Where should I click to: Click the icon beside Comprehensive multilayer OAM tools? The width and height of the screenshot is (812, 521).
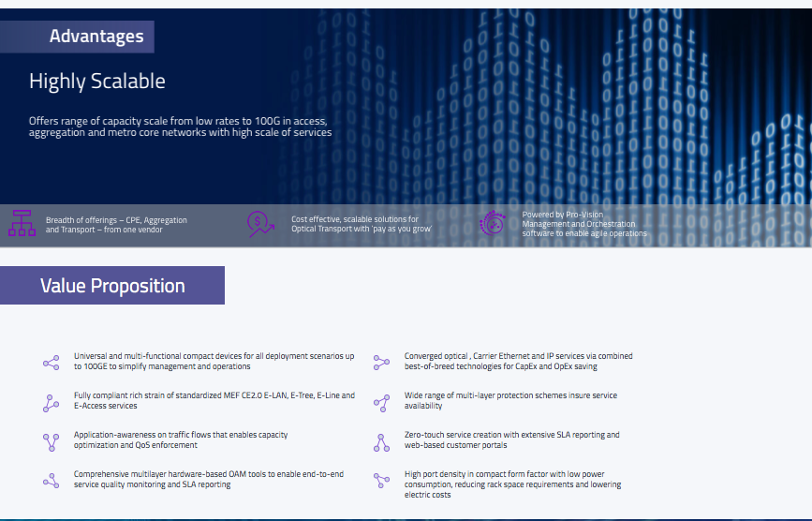pos(51,481)
